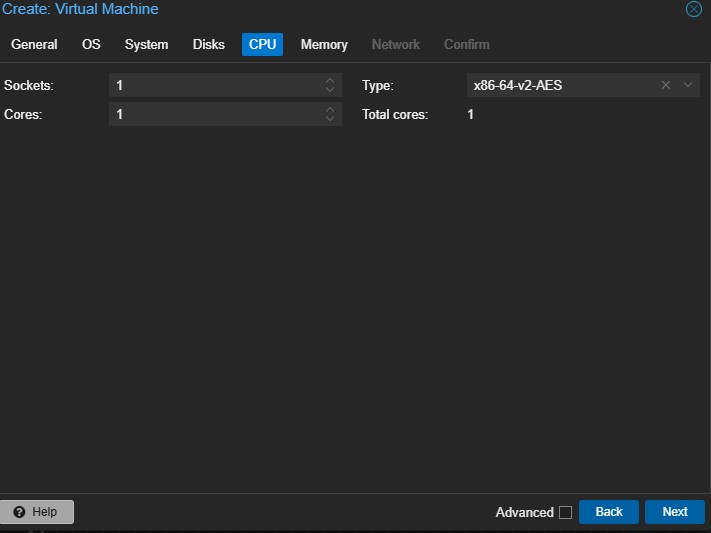
Task: Switch to the General tab
Action: [34, 44]
